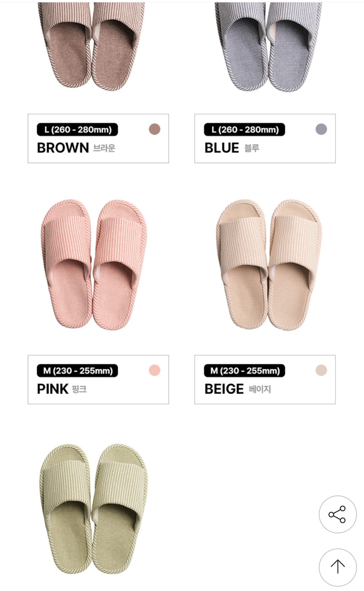This screenshot has height=591, width=364.
Task: Open the blue slippers product image
Action: (268, 47)
